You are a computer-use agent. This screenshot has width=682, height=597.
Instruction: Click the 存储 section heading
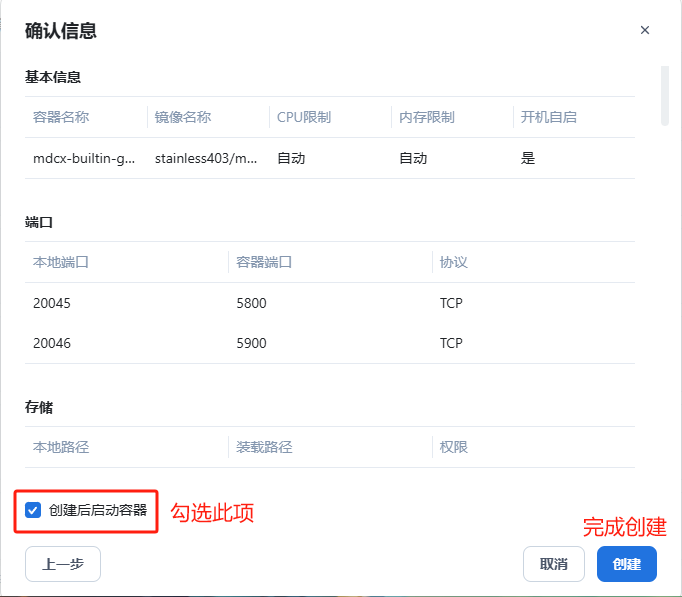click(39, 407)
